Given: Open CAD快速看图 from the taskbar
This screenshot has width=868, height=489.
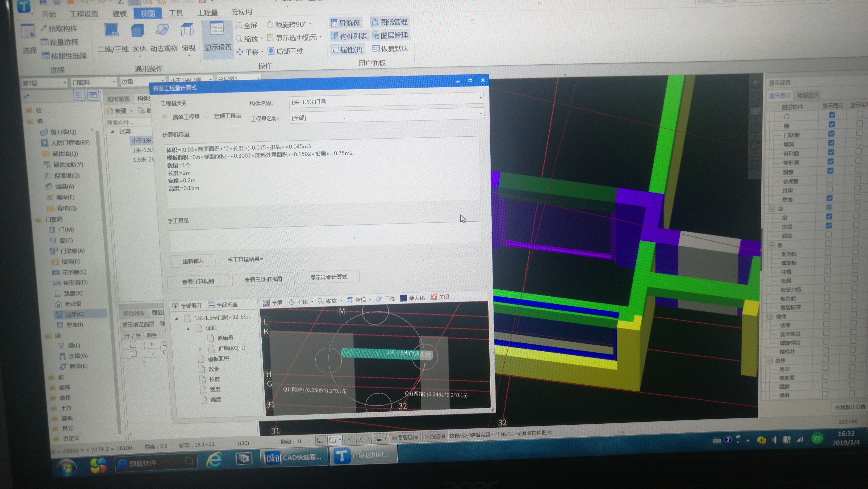Looking at the screenshot, I should coord(294,457).
